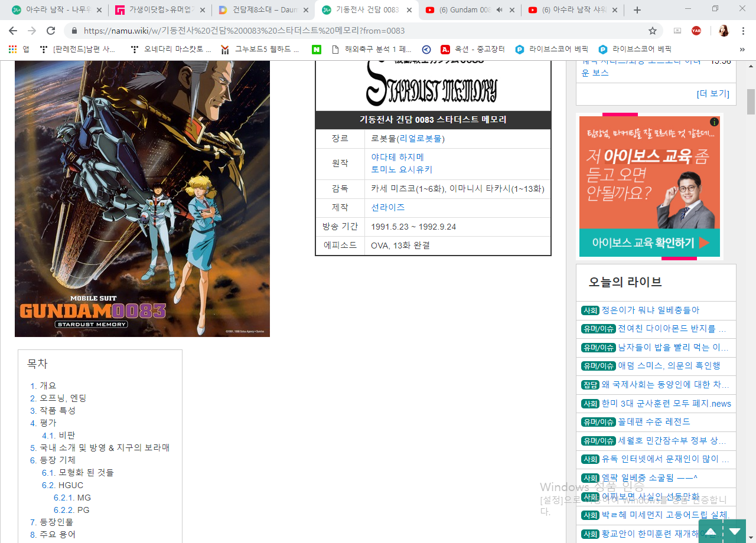Jump to subsection 4.1. 비판
This screenshot has width=756, height=543.
point(58,435)
